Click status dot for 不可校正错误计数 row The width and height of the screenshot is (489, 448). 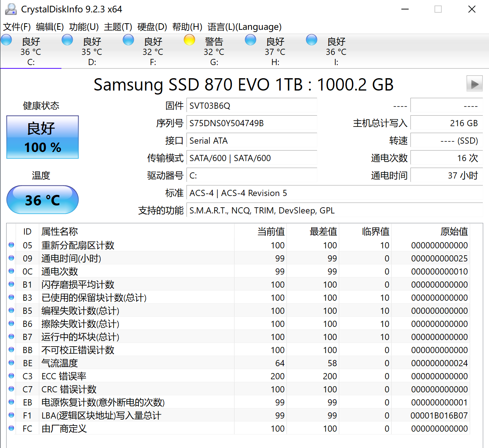pos(11,350)
